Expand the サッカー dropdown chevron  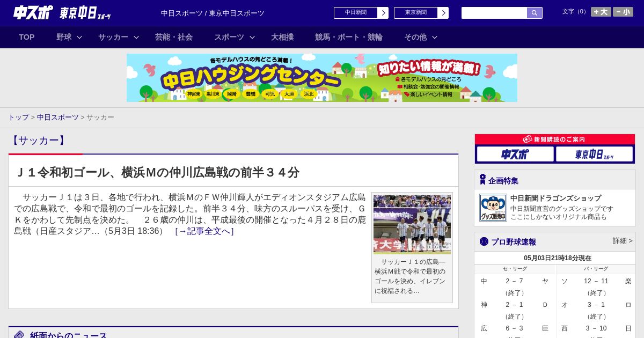(x=136, y=37)
